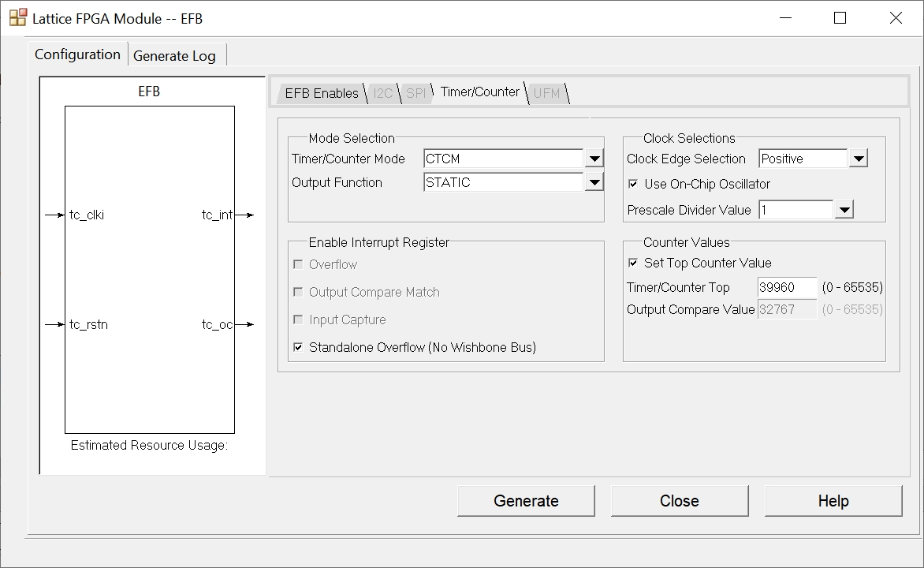The width and height of the screenshot is (924, 568).
Task: Close the window with the X button
Action: pyautogui.click(x=896, y=18)
